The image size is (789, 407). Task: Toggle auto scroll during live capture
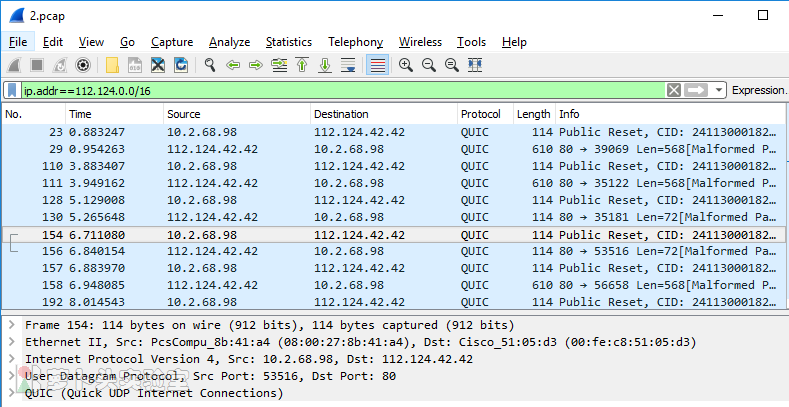[348, 65]
